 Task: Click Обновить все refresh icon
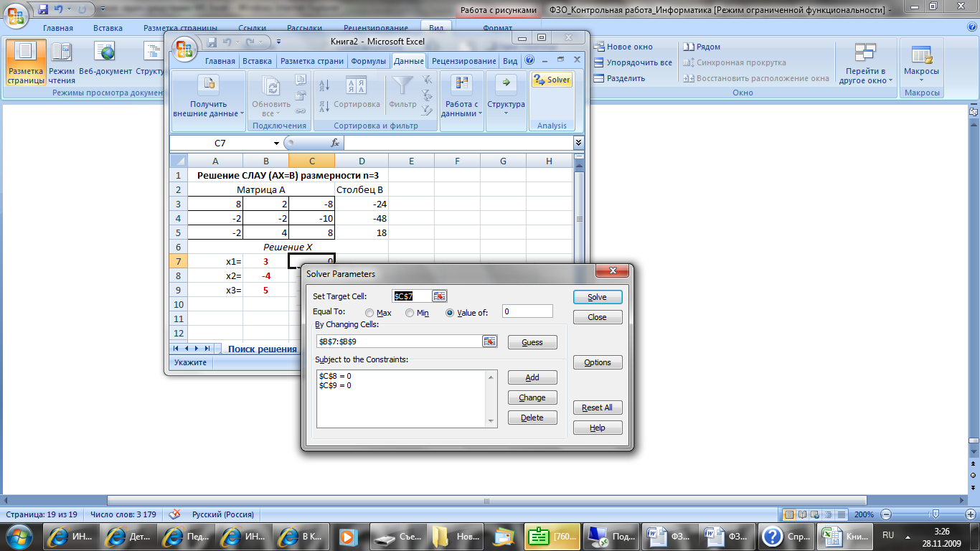coord(272,97)
